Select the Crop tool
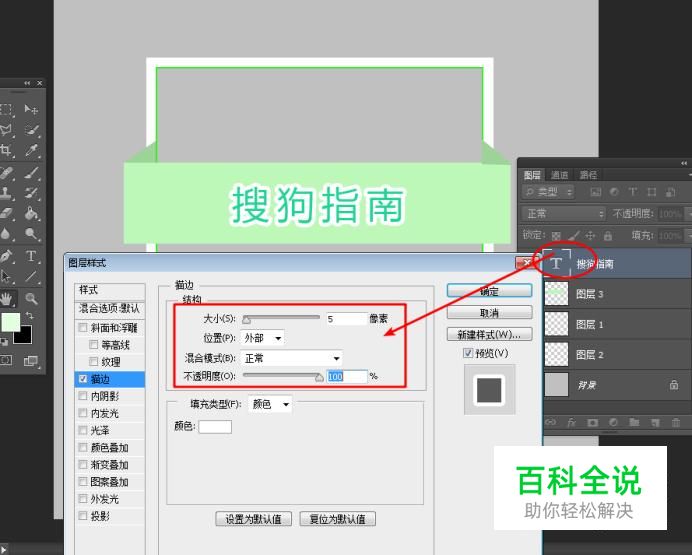 point(6,150)
